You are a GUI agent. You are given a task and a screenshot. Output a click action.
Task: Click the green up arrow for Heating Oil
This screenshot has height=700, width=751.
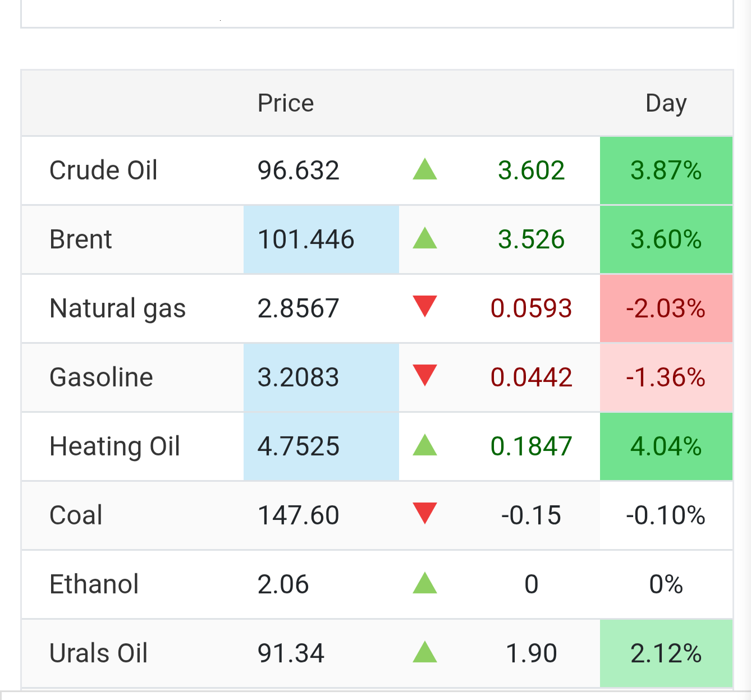[425, 445]
